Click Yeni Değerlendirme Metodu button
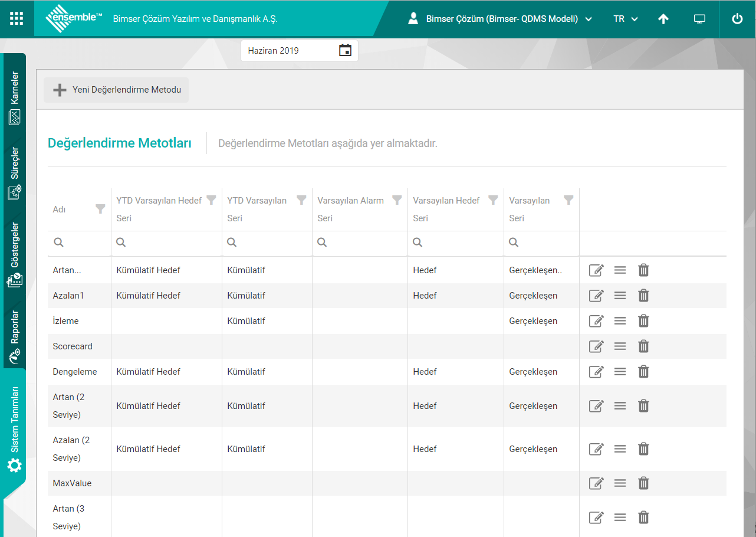The height and width of the screenshot is (537, 756). (116, 90)
